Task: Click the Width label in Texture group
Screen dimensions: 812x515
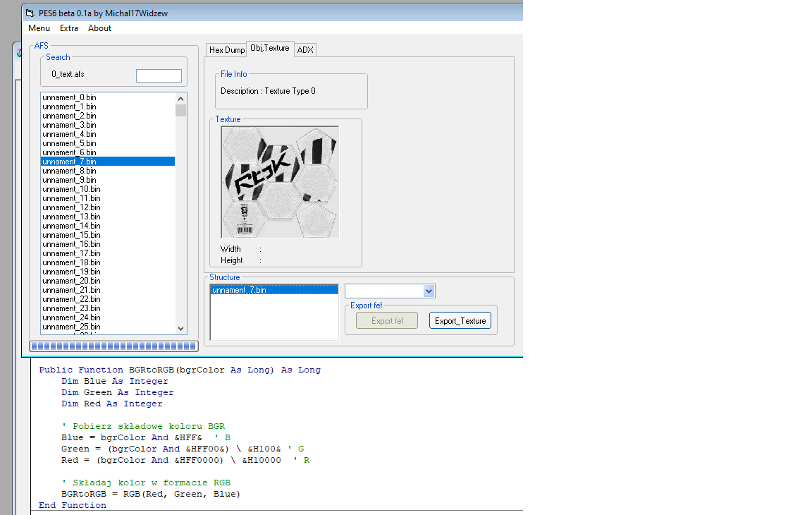Action: [x=230, y=249]
